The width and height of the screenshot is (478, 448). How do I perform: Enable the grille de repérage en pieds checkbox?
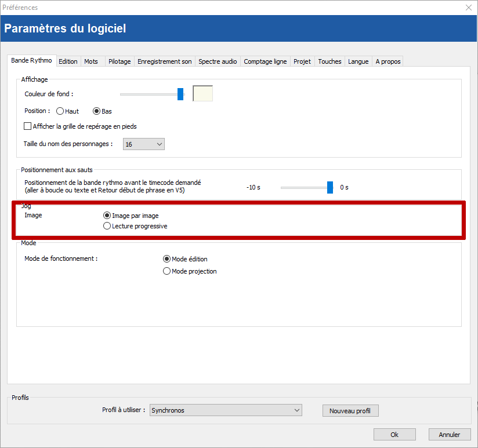tap(27, 126)
